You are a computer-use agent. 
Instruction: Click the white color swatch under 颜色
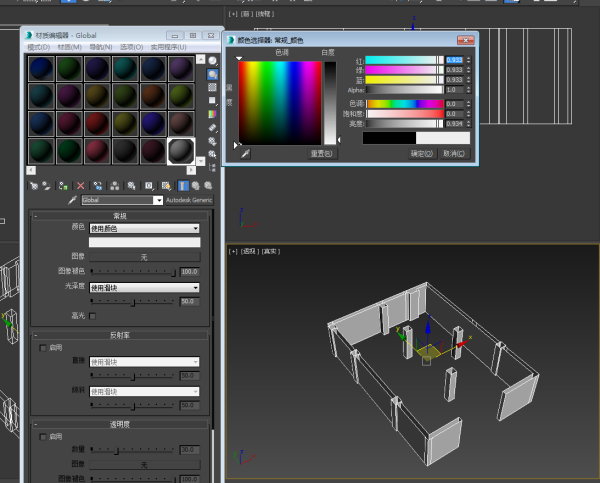[x=144, y=242]
